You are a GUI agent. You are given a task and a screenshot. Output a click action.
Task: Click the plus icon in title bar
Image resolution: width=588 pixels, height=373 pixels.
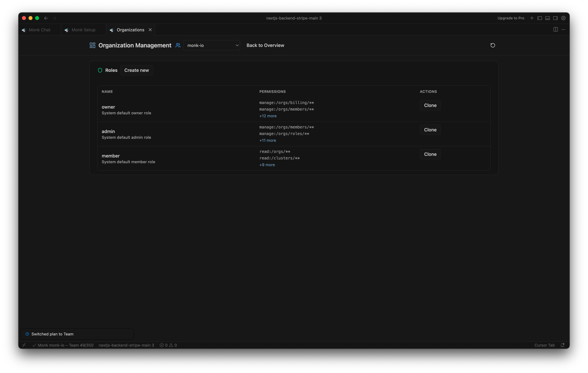tap(532, 18)
